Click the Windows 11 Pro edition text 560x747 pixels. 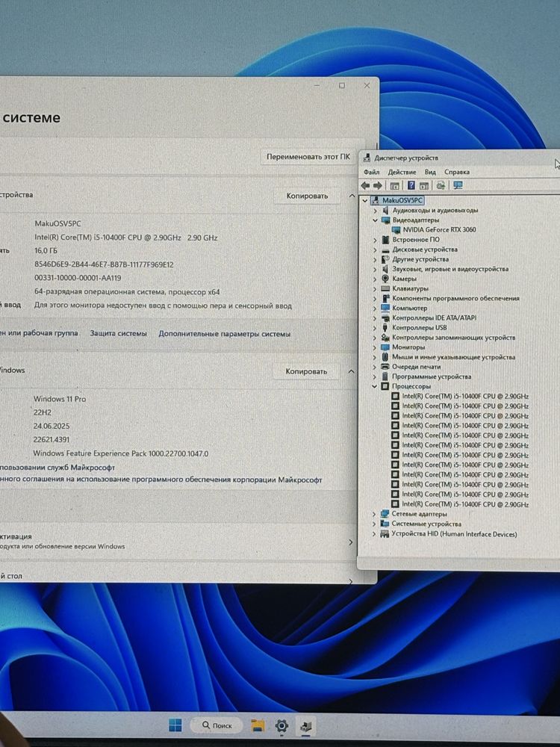coord(60,399)
